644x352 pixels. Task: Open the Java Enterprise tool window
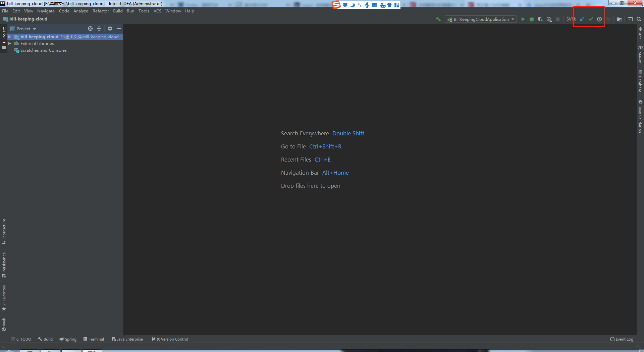point(127,339)
